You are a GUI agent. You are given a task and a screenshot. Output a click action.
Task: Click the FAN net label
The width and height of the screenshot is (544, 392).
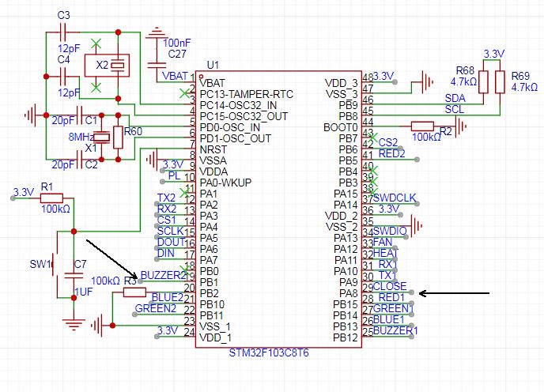(x=383, y=242)
